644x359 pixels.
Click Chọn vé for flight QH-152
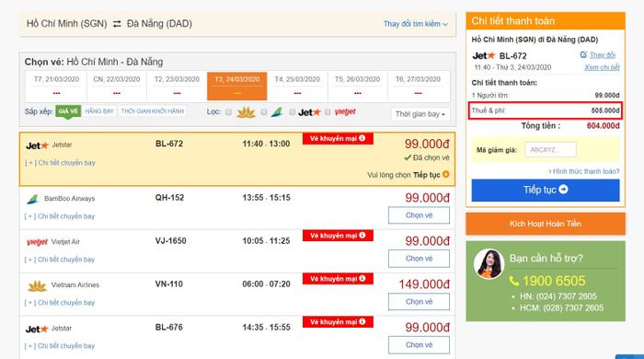[419, 215]
